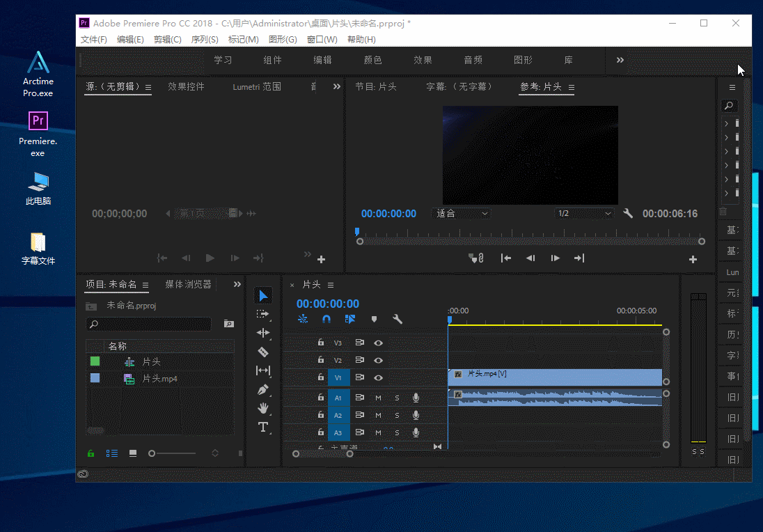This screenshot has width=763, height=532.
Task: Click the project search input field
Action: (x=149, y=324)
